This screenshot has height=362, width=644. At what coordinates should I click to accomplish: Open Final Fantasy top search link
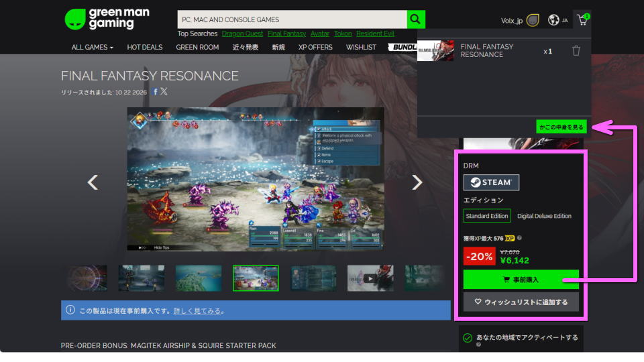click(x=286, y=34)
